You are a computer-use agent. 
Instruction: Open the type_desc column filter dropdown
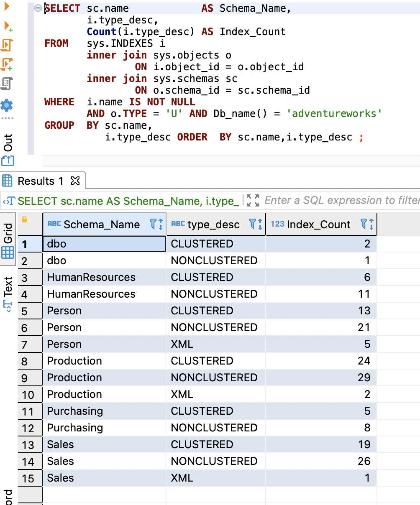[253, 224]
